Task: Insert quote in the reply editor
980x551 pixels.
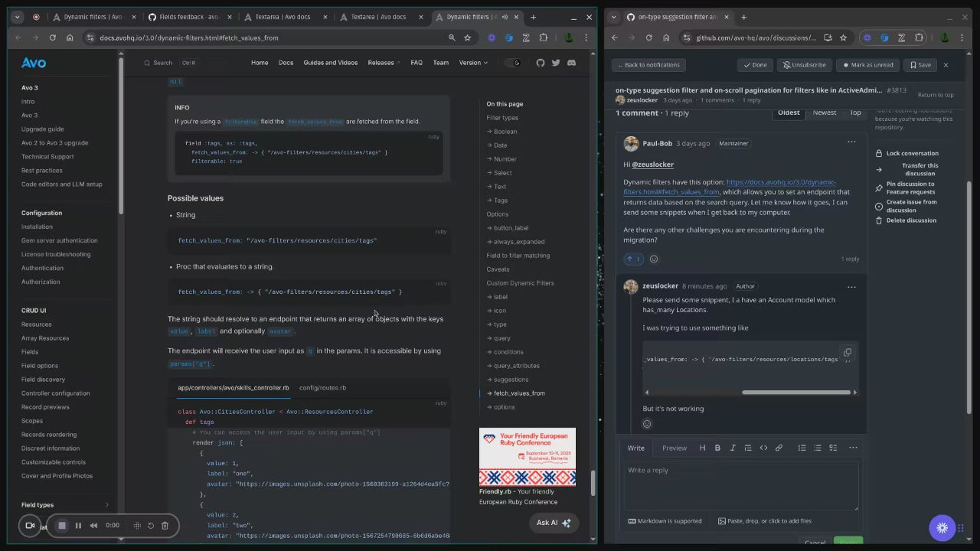Action: click(x=748, y=448)
